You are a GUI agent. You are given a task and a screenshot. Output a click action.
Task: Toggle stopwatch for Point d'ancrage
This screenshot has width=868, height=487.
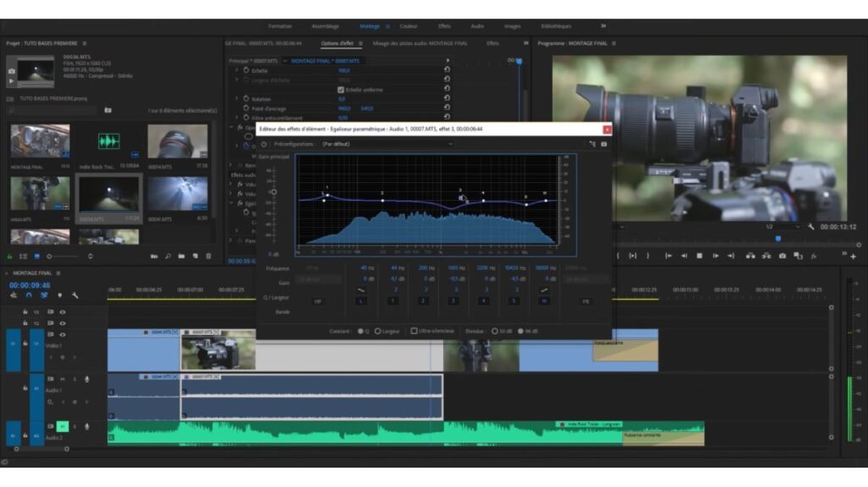click(x=247, y=108)
